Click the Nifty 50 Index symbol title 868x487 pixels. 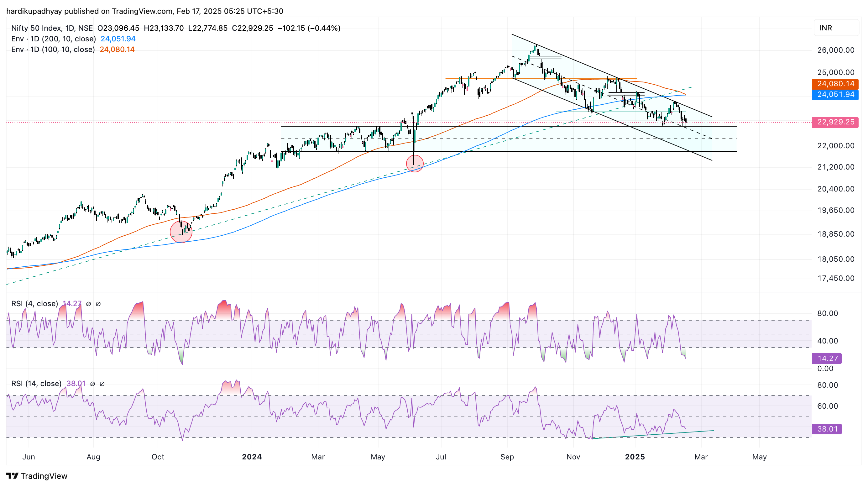click(x=36, y=28)
